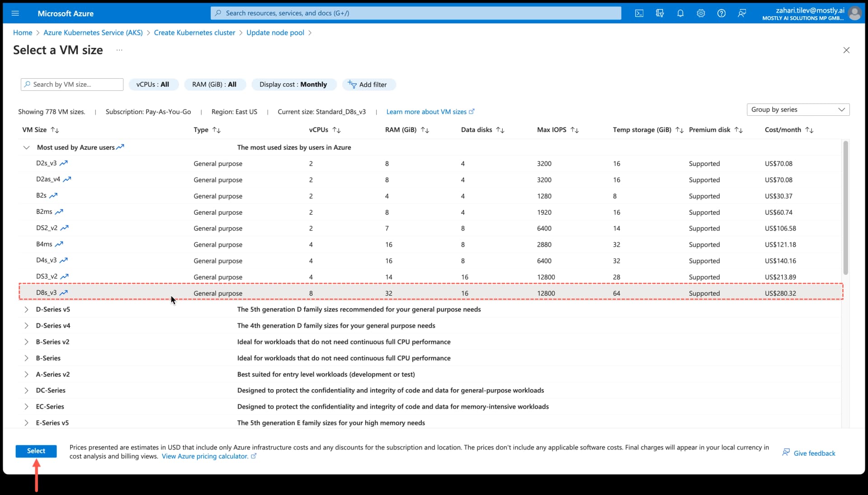Open the Help question mark icon
Screen dimensions: 868x495
pyautogui.click(x=721, y=13)
